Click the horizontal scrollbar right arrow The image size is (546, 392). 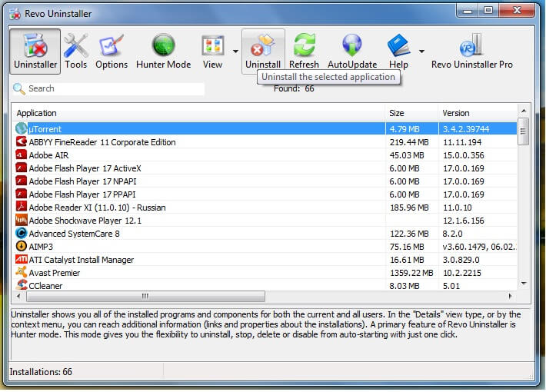pyautogui.click(x=510, y=296)
